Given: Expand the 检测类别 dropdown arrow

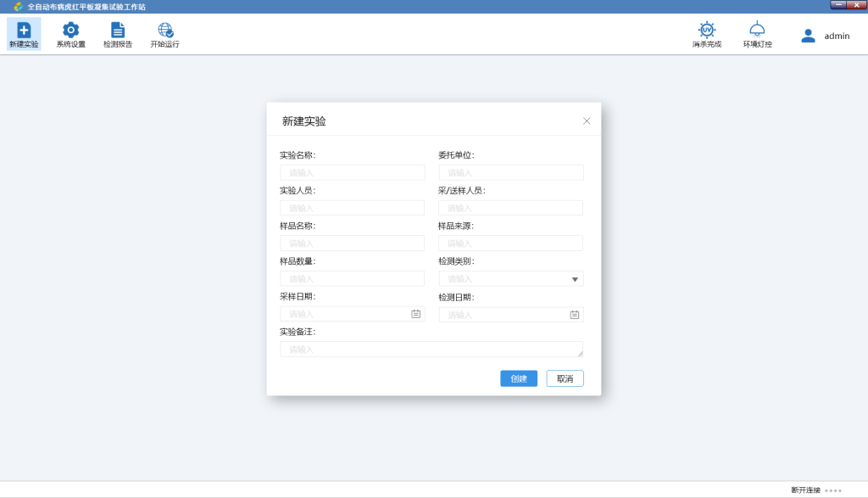Looking at the screenshot, I should (574, 279).
